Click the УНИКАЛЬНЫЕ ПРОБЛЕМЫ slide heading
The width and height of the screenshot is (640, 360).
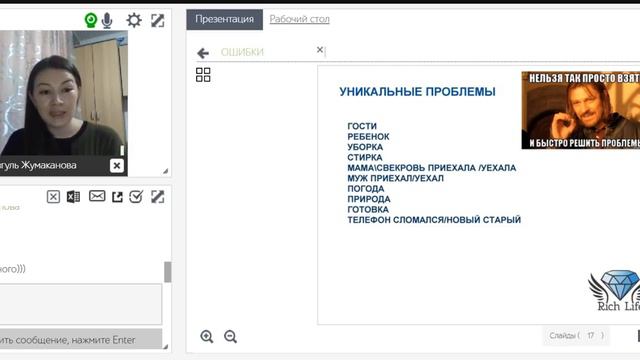pos(417,92)
